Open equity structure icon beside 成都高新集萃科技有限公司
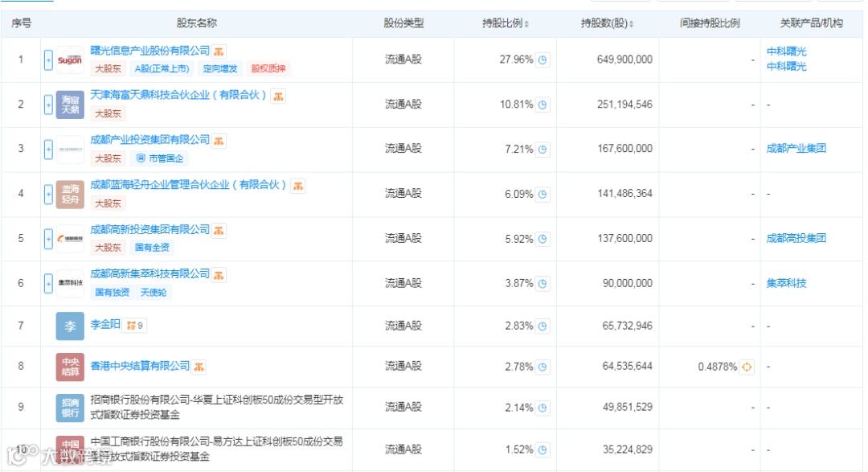This screenshot has width=868, height=472. coord(219,275)
